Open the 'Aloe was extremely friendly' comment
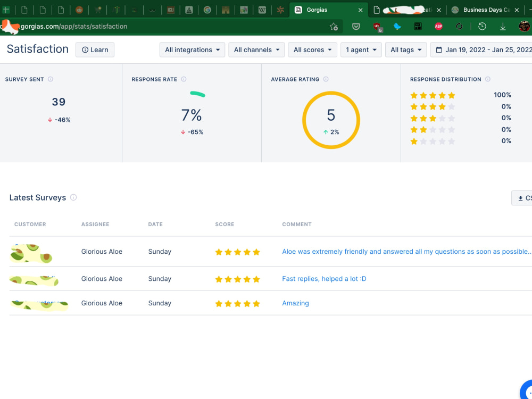Viewport: 532px width, 399px height. point(406,252)
